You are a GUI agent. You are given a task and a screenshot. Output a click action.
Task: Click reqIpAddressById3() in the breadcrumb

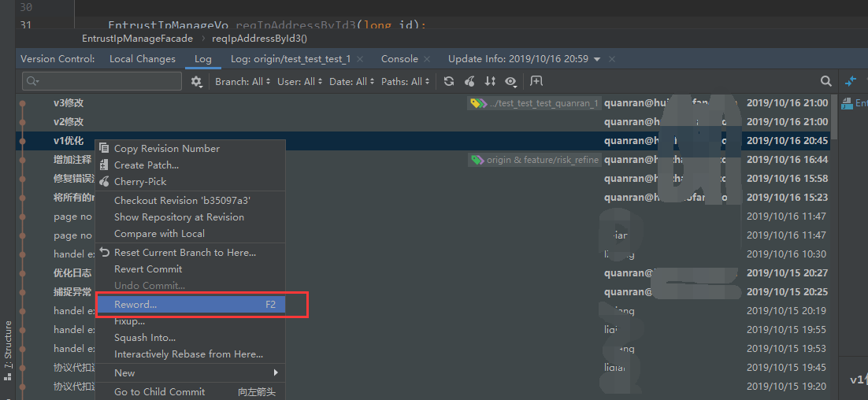[x=259, y=38]
